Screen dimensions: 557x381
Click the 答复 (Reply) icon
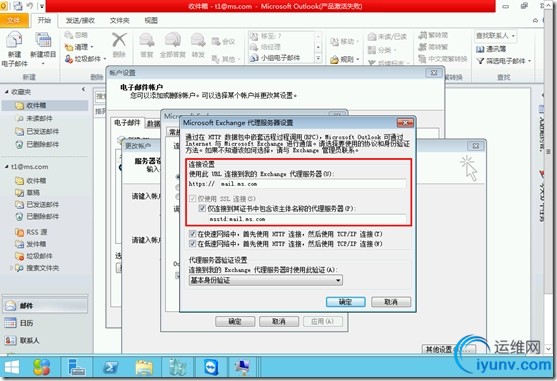point(147,40)
